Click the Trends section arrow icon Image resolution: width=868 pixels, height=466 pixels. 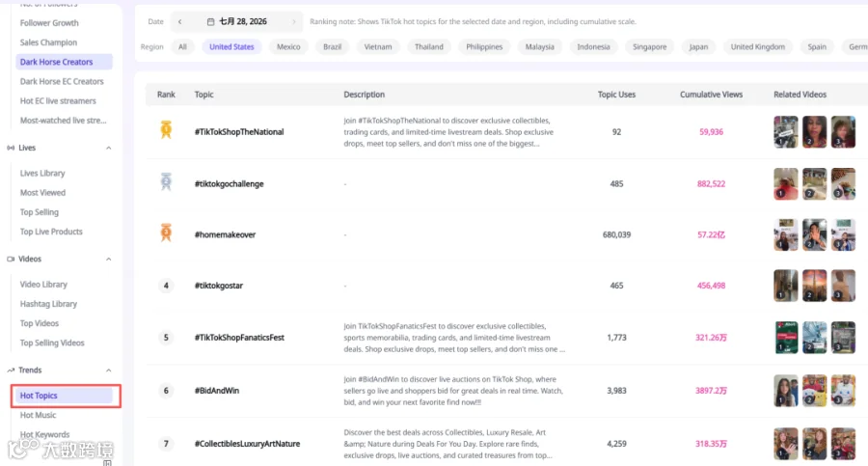tap(11, 370)
